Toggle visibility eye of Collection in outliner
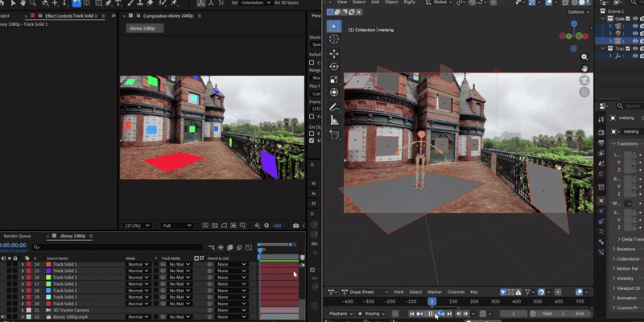Image resolution: width=644 pixels, height=322 pixels. (635, 19)
